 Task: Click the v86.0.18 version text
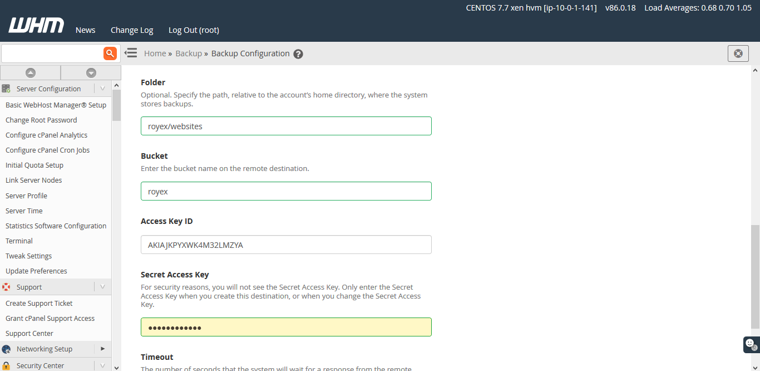click(x=620, y=8)
